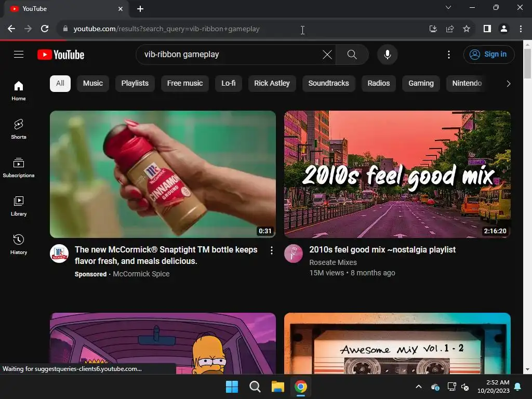Expand the tab search chevron

[448, 7]
